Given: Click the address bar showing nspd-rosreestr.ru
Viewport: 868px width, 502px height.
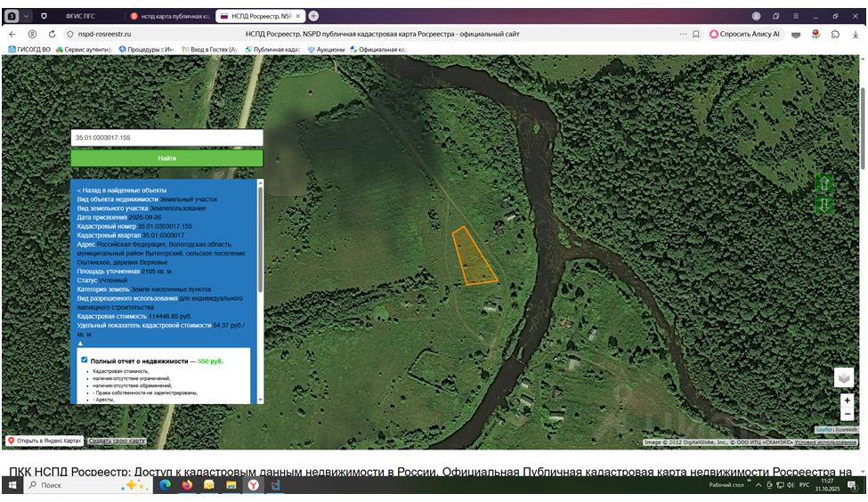Looking at the screenshot, I should point(105,35).
